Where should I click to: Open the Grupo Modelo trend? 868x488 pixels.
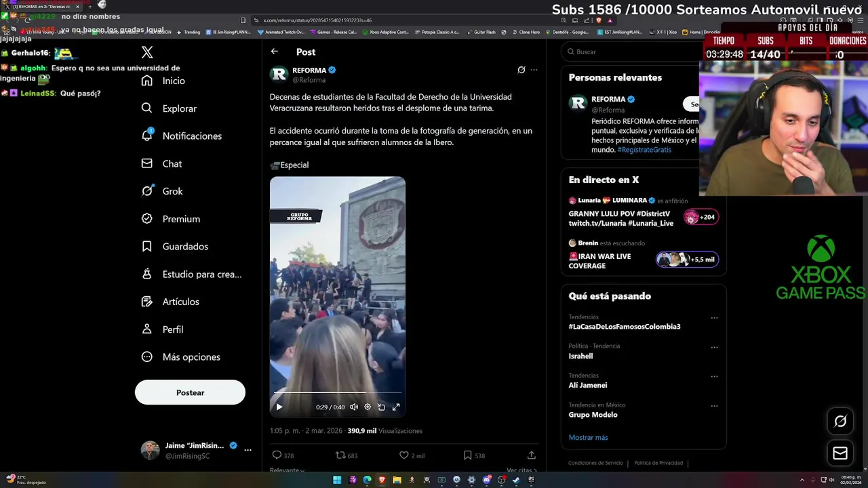(x=593, y=415)
